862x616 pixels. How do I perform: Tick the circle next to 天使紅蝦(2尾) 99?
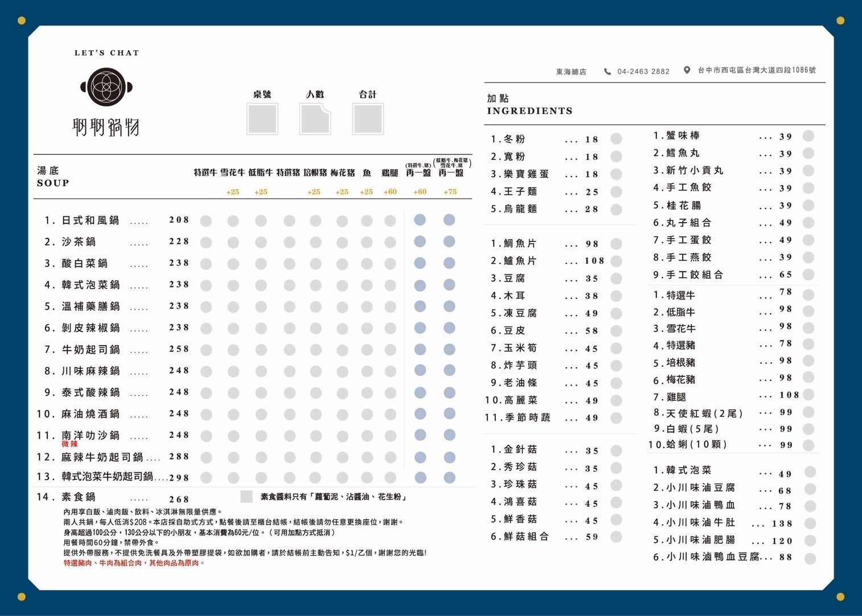(808, 412)
